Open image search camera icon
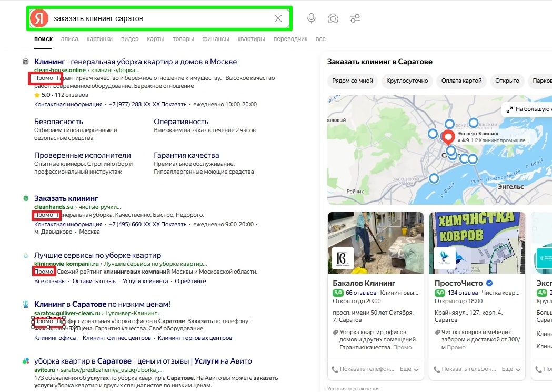Screen dimensions: 552x392 click(x=333, y=18)
